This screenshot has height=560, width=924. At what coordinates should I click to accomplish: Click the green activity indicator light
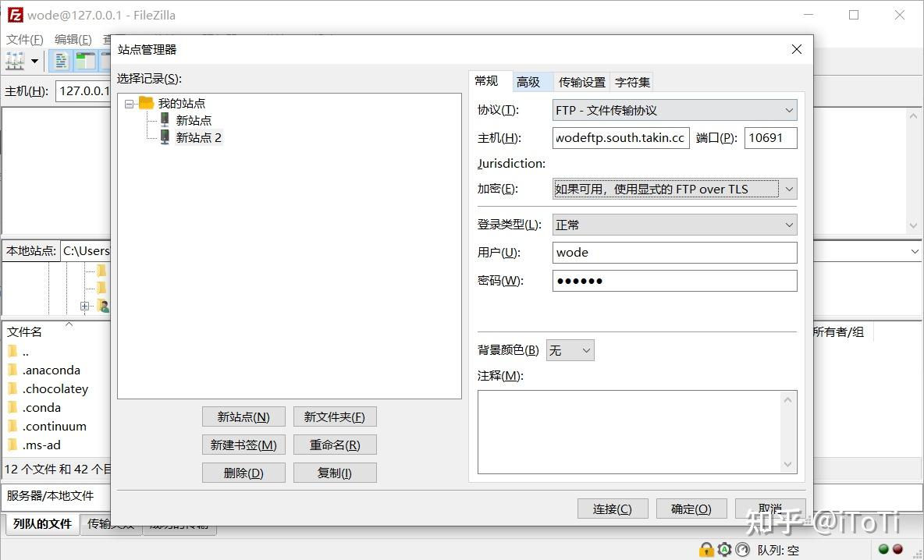pyautogui.click(x=883, y=549)
